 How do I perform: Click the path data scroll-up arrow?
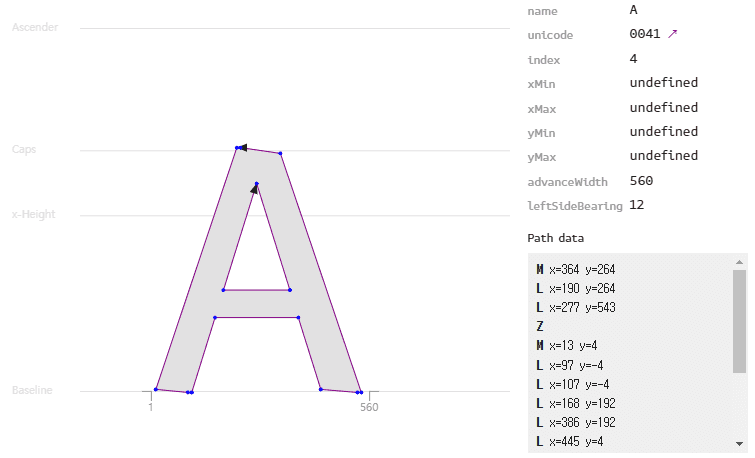740,262
